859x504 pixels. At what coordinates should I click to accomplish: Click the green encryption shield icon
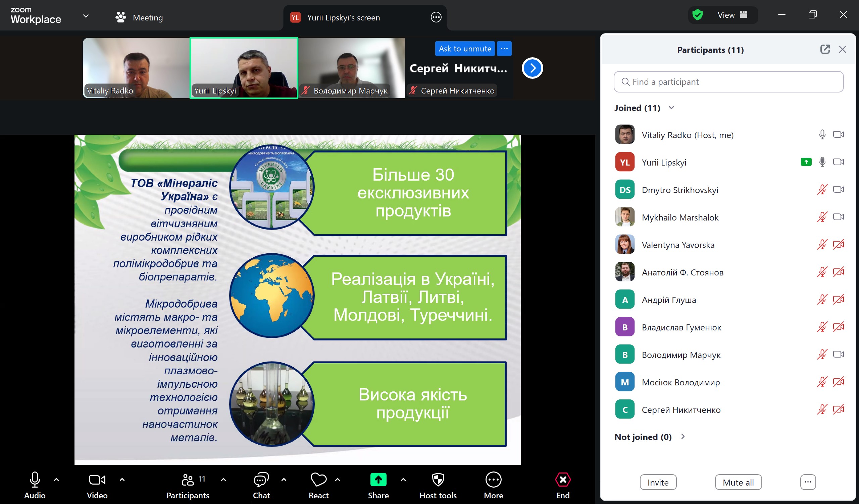(x=698, y=15)
